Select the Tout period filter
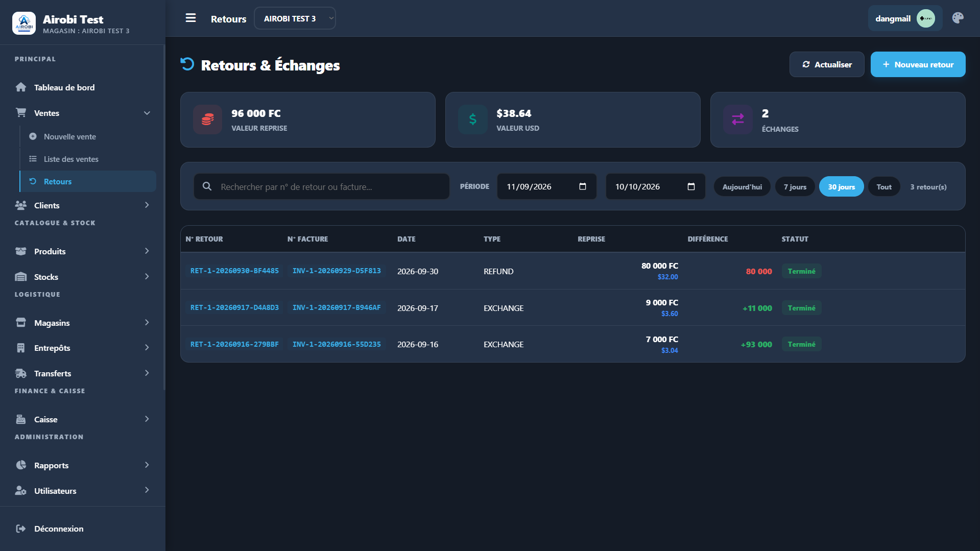The width and height of the screenshot is (980, 551). coord(884,187)
